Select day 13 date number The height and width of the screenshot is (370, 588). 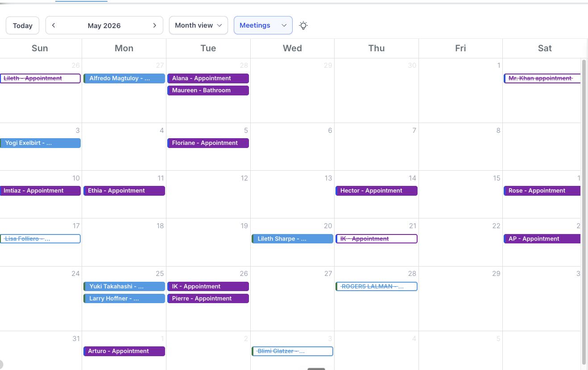(x=328, y=178)
